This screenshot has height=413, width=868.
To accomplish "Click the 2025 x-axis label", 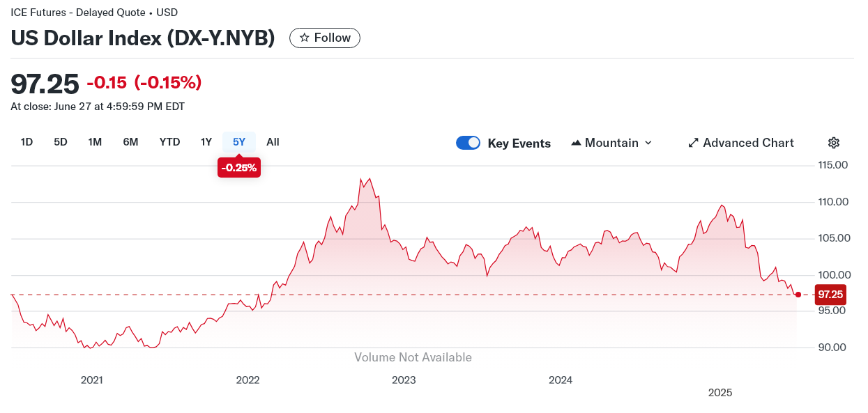I will click(720, 393).
